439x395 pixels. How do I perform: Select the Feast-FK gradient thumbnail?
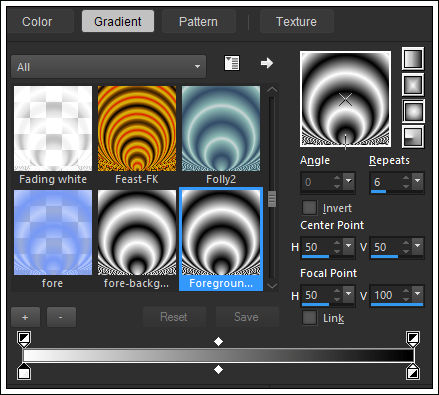tap(137, 128)
